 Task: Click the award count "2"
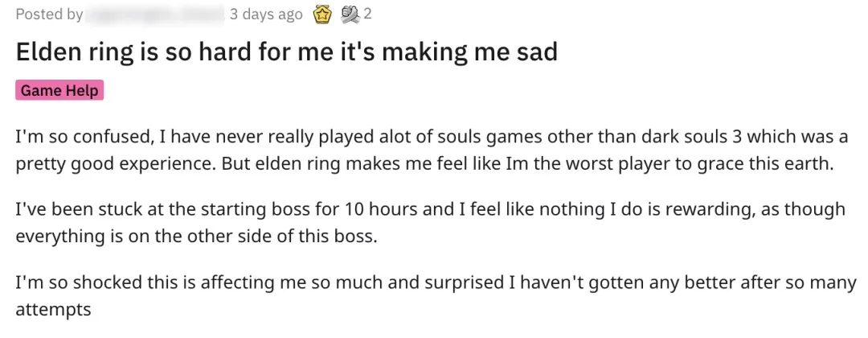point(367,14)
